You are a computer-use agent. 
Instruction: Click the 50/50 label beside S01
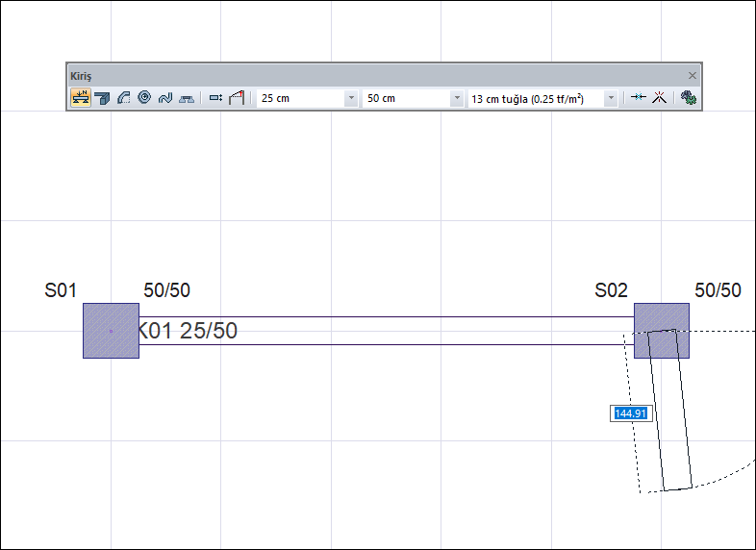(166, 290)
